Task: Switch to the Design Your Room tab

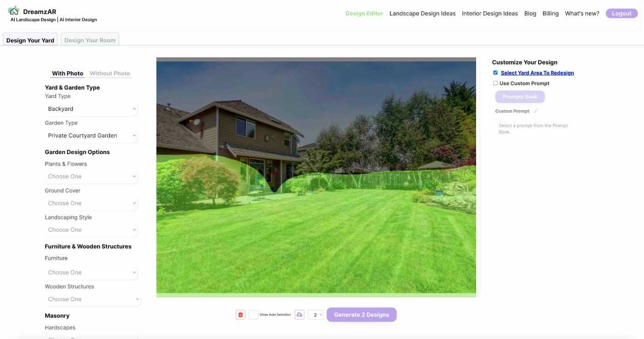Action: (x=90, y=40)
